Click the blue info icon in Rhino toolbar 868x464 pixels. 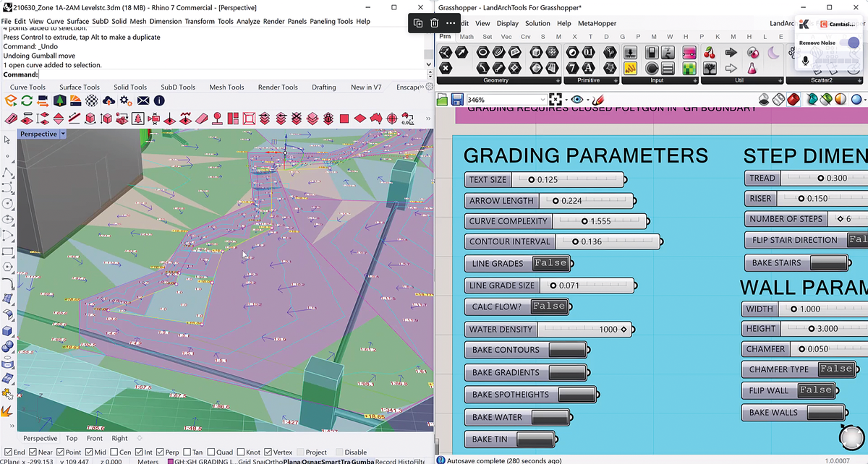tap(159, 100)
